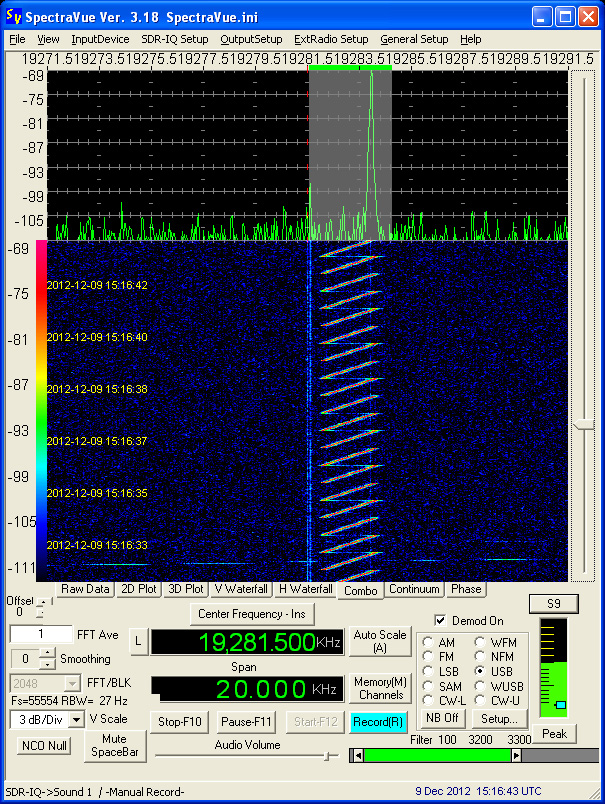Open the General Setup menu
Viewport: 605px width, 804px height.
pyautogui.click(x=414, y=39)
